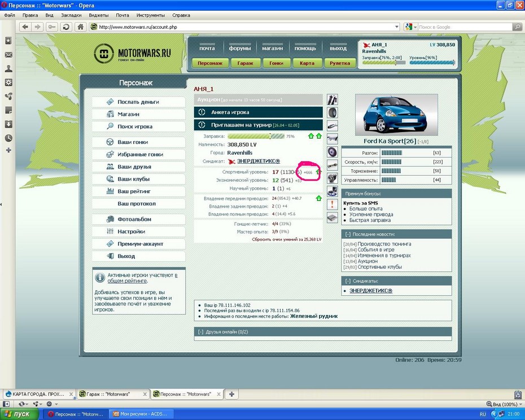Click the green arrow beside Спортивный уровень
This screenshot has height=420, width=525.
coord(318,172)
